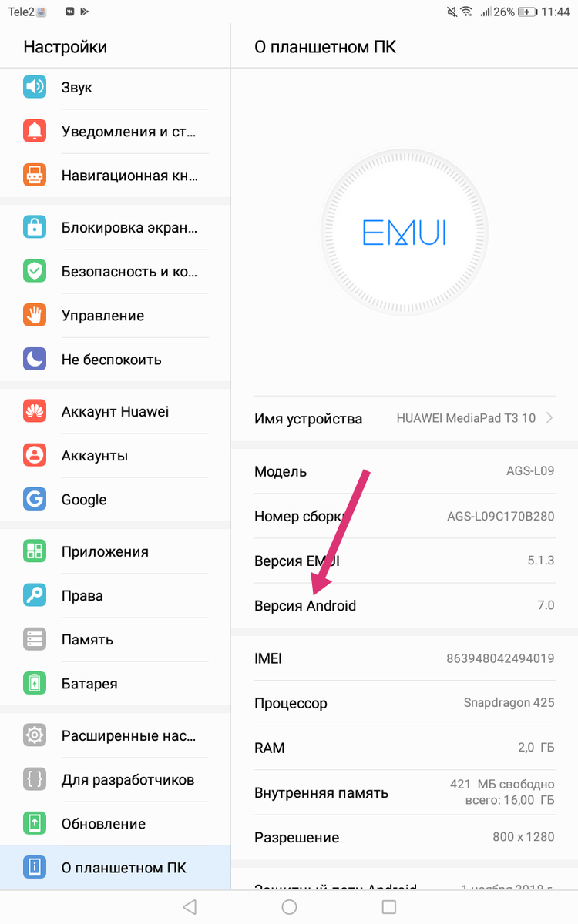Tap the bell icon for Уведомления
This screenshot has width=578, height=924.
tap(35, 131)
